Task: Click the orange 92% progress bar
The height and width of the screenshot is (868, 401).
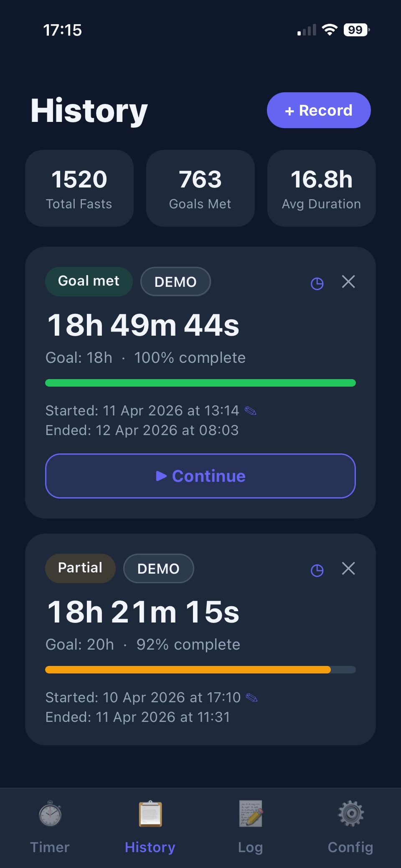Action: [x=188, y=670]
